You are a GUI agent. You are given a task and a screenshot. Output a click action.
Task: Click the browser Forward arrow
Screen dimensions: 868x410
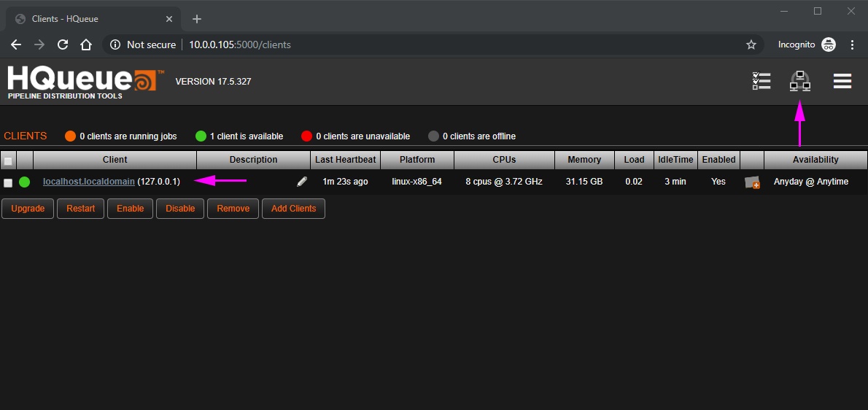pos(39,45)
